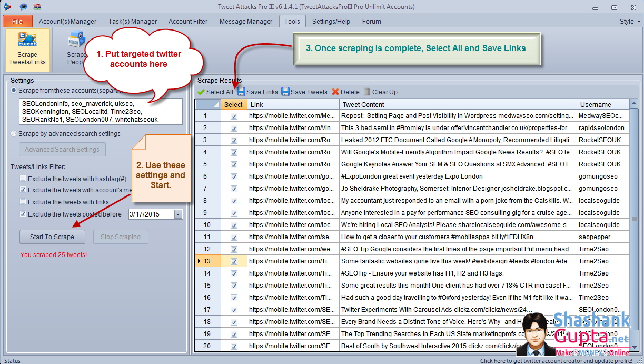Viewport: 644px width, 364px height.
Task: Clear Up the scrape results list
Action: 381,92
